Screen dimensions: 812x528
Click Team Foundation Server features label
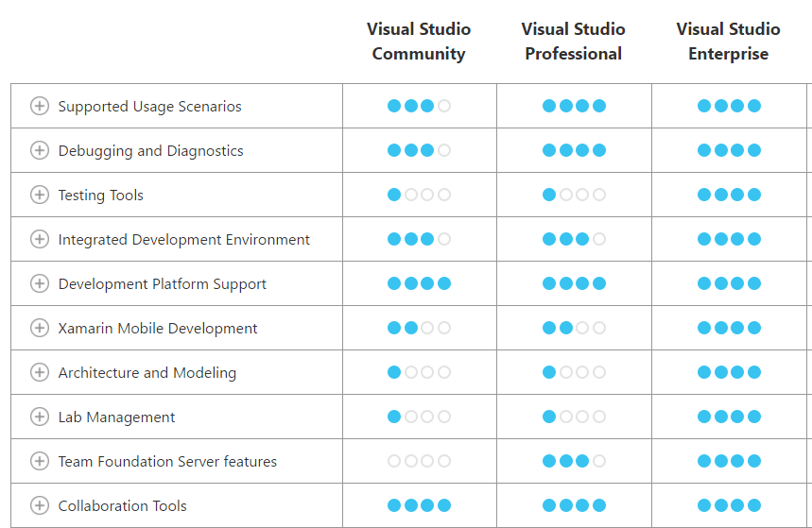167,462
